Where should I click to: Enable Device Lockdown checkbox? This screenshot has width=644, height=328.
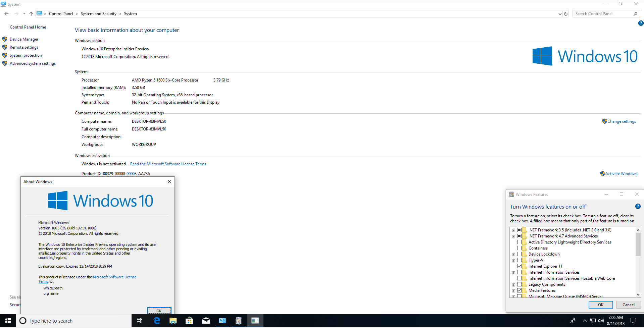(519, 254)
